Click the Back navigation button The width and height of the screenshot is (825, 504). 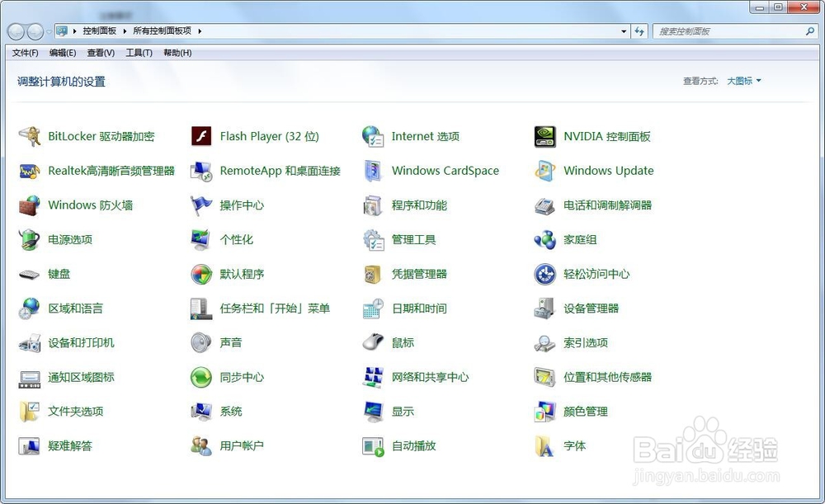tap(16, 32)
